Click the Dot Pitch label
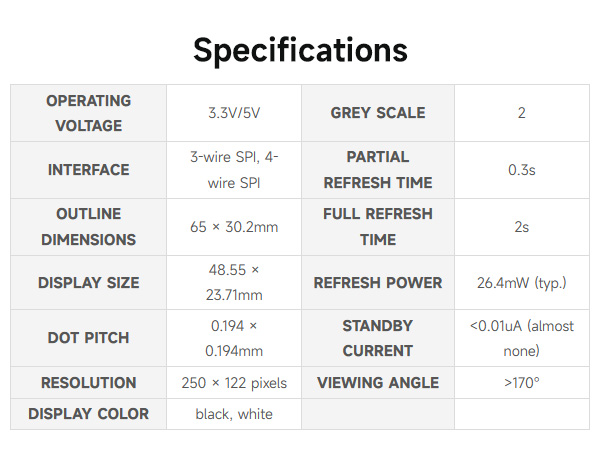Viewport: 600px width, 450px height. [x=89, y=338]
